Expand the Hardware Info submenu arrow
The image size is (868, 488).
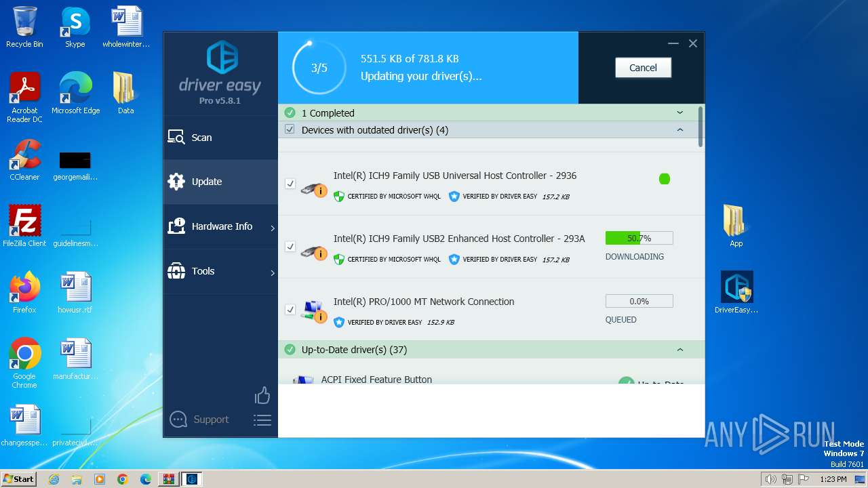(273, 228)
